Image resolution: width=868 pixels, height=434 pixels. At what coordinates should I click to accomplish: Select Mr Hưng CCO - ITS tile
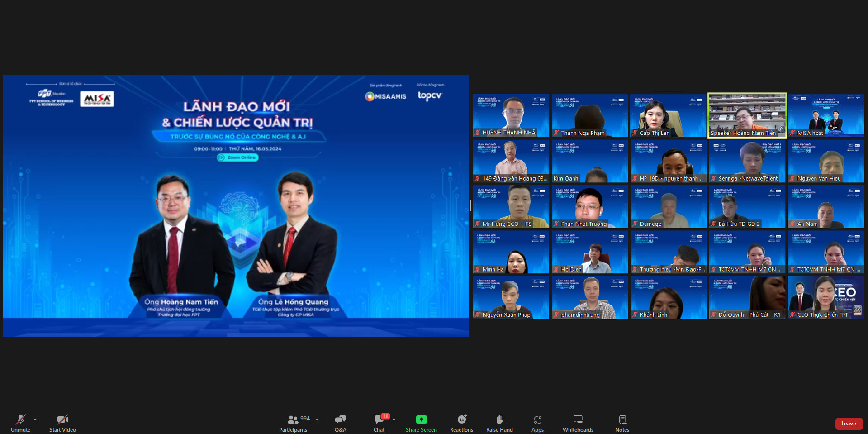point(511,206)
